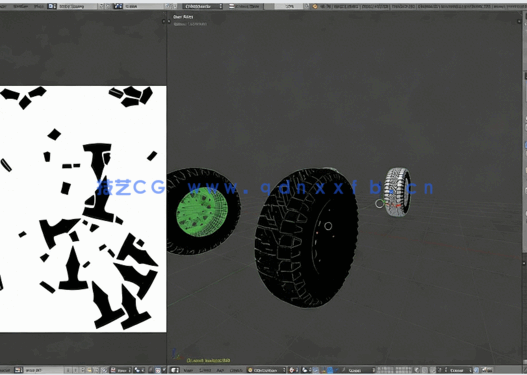Open an image with the folder icon
This screenshot has height=375, width=527.
click(x=89, y=370)
